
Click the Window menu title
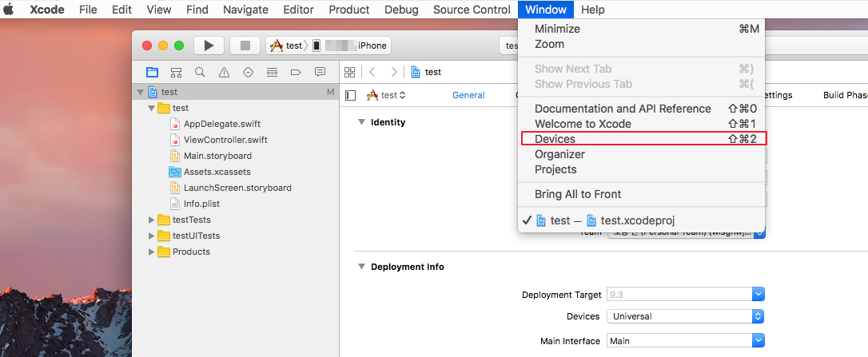click(x=546, y=10)
